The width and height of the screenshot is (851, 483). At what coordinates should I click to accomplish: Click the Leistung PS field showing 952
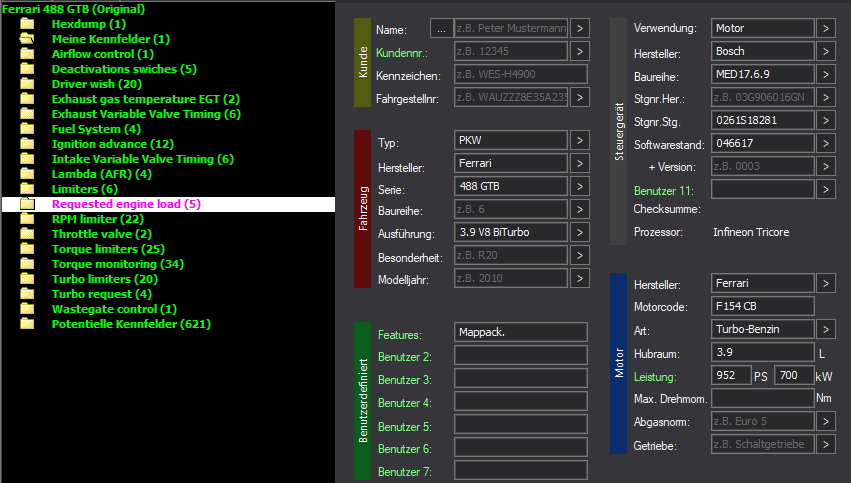tap(731, 375)
